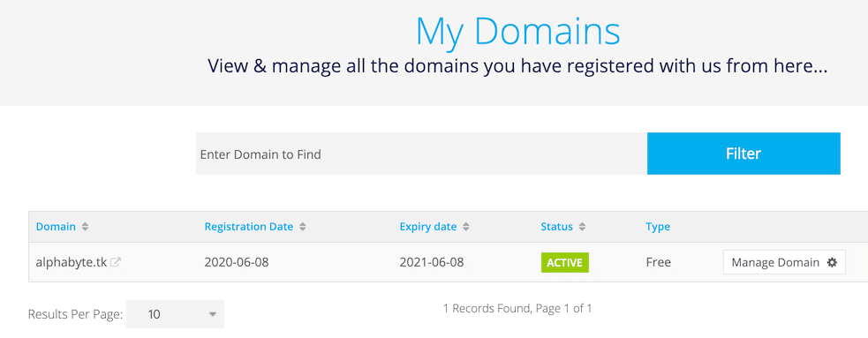Click the Expiry date column header
The height and width of the screenshot is (338, 868).
click(x=428, y=227)
